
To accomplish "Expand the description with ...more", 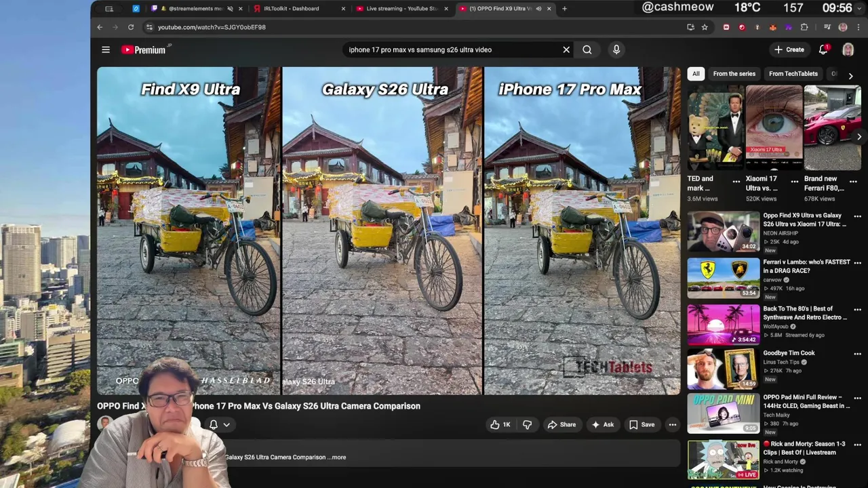I will coord(337,457).
